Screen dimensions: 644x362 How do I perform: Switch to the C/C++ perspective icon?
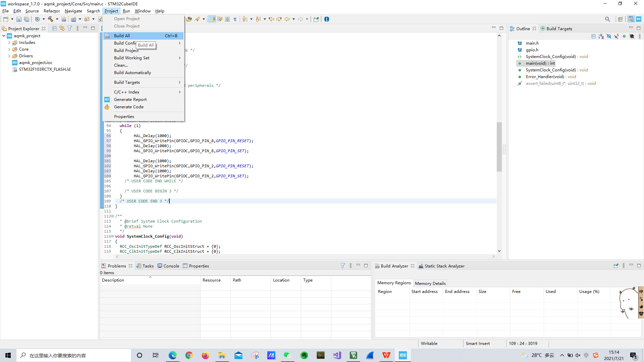pyautogui.click(x=631, y=19)
